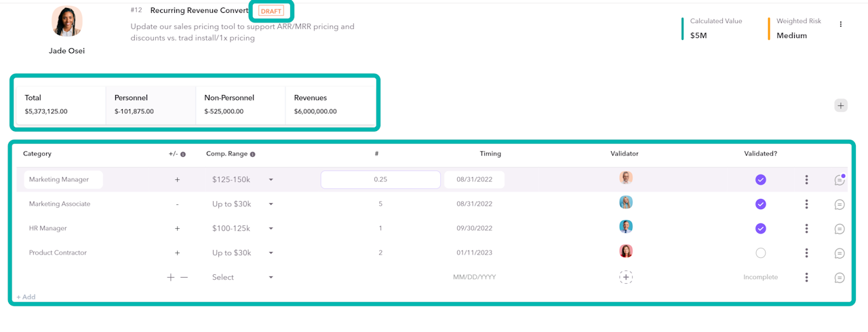Viewport: 868px width, 332px height.
Task: Add a validator in the empty row
Action: (626, 277)
